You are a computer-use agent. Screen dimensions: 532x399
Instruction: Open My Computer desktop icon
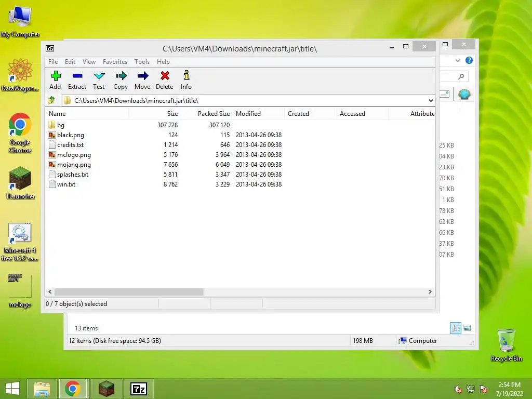click(x=20, y=21)
